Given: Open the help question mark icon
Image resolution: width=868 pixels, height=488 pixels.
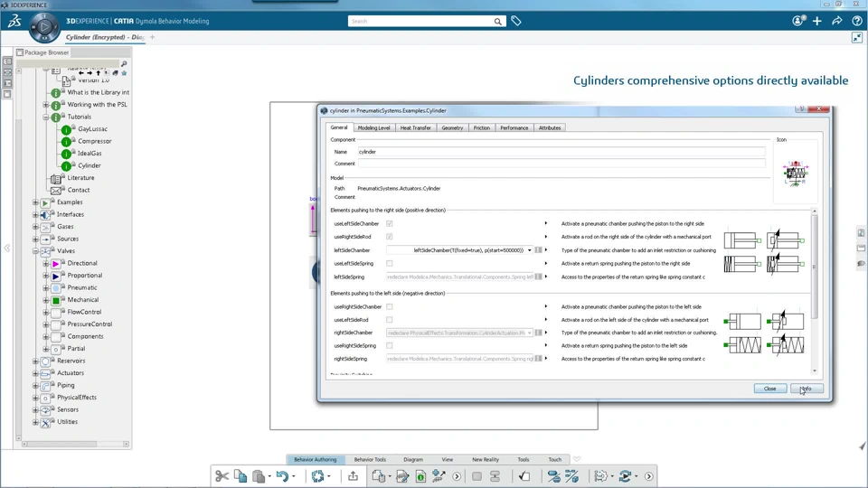Looking at the screenshot, I should coord(857,21).
